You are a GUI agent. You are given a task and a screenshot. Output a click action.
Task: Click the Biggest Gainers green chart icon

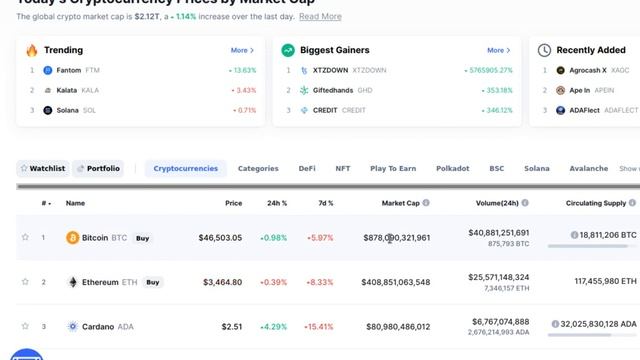pyautogui.click(x=288, y=50)
